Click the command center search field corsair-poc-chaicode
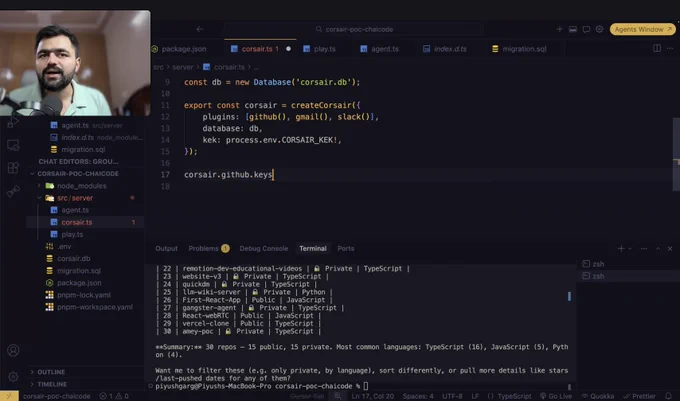The width and height of the screenshot is (680, 401). click(x=354, y=29)
